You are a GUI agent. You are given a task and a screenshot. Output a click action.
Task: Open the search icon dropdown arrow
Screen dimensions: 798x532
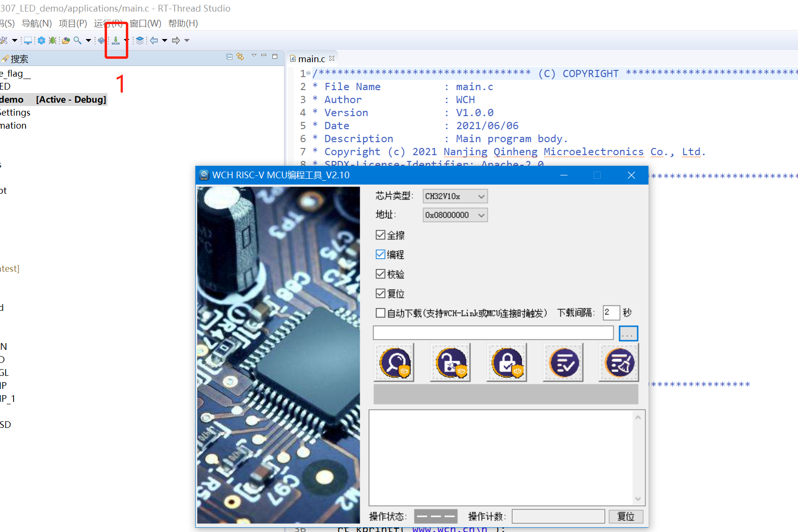pyautogui.click(x=88, y=40)
